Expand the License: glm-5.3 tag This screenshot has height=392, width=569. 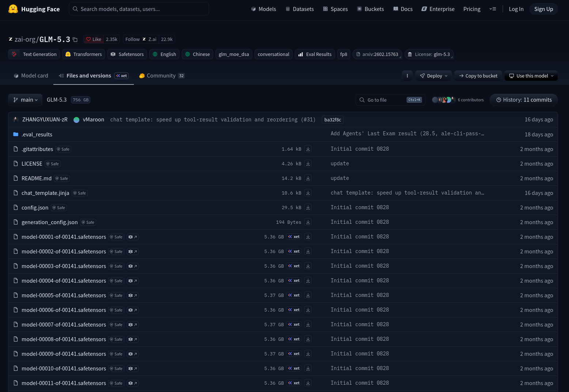pyautogui.click(x=429, y=54)
